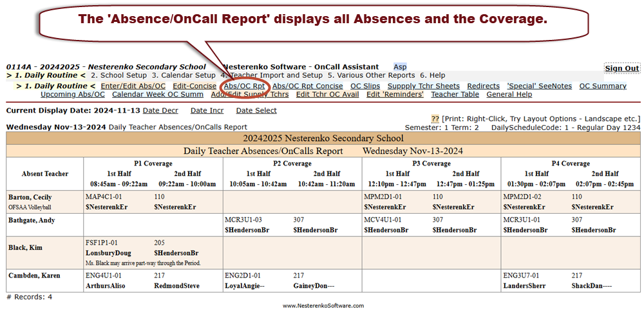
Task: Click the Sign Out button
Action: (621, 68)
